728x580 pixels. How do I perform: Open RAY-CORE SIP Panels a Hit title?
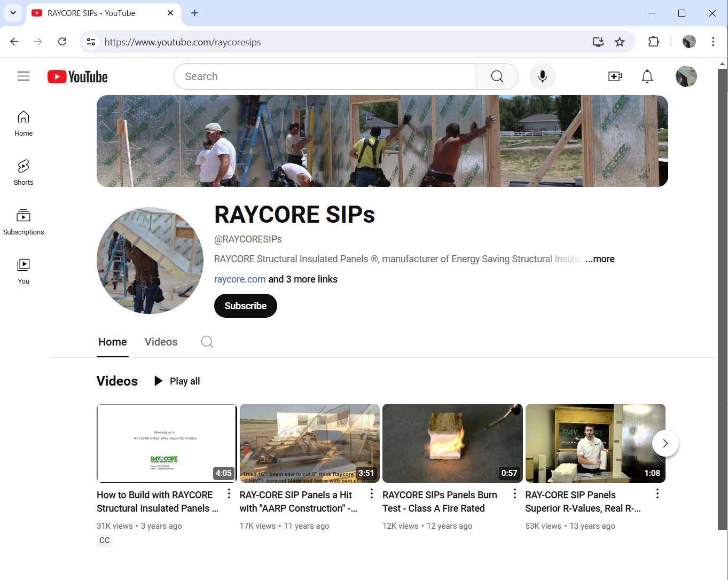coord(299,501)
